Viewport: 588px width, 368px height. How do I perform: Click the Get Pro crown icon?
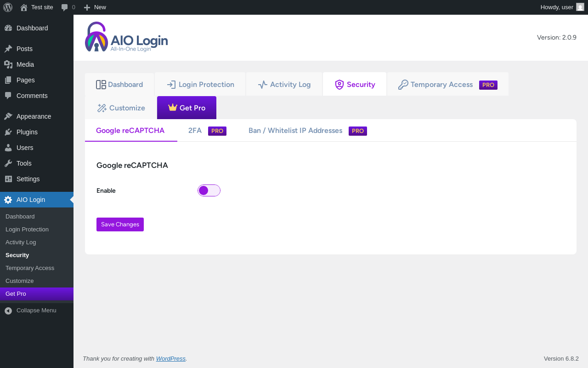click(173, 107)
